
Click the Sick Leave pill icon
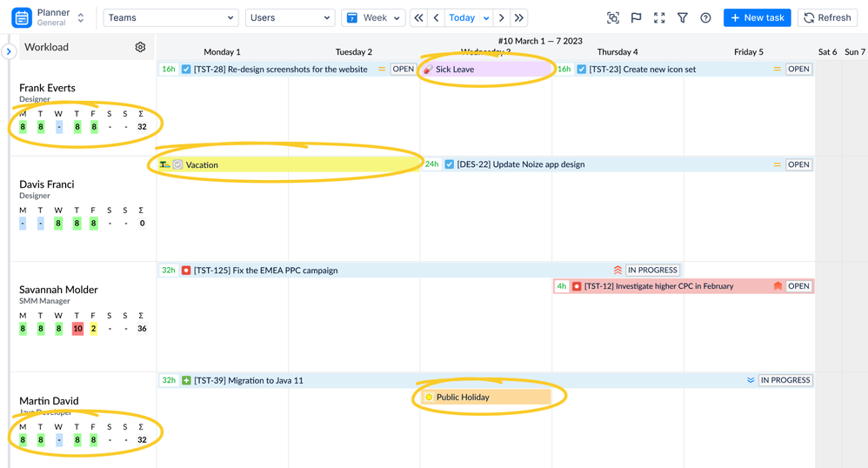click(x=428, y=70)
